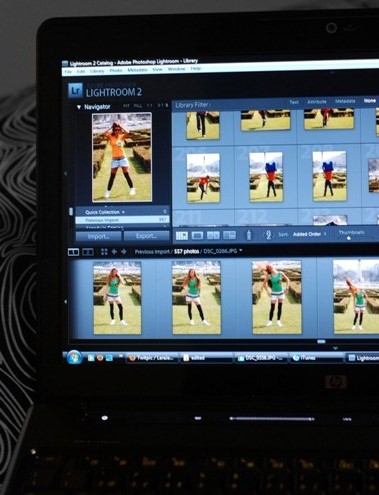Switch to Grid view in the toolbar
The image size is (379, 495).
pyautogui.click(x=182, y=236)
